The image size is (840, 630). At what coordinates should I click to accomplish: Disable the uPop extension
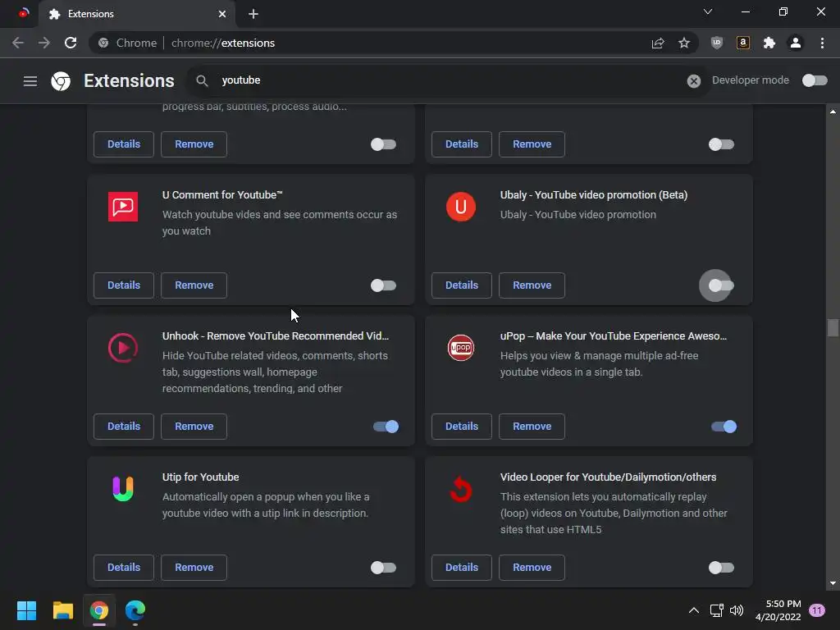click(724, 427)
